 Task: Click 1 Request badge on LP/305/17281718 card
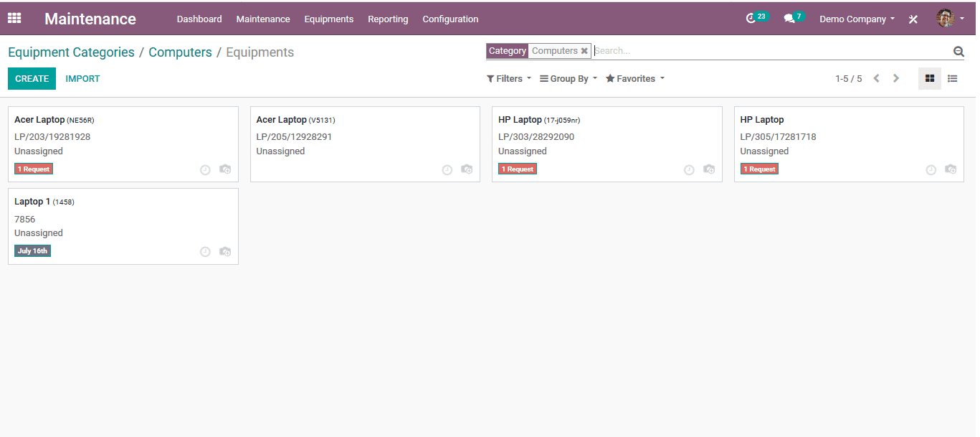point(760,169)
